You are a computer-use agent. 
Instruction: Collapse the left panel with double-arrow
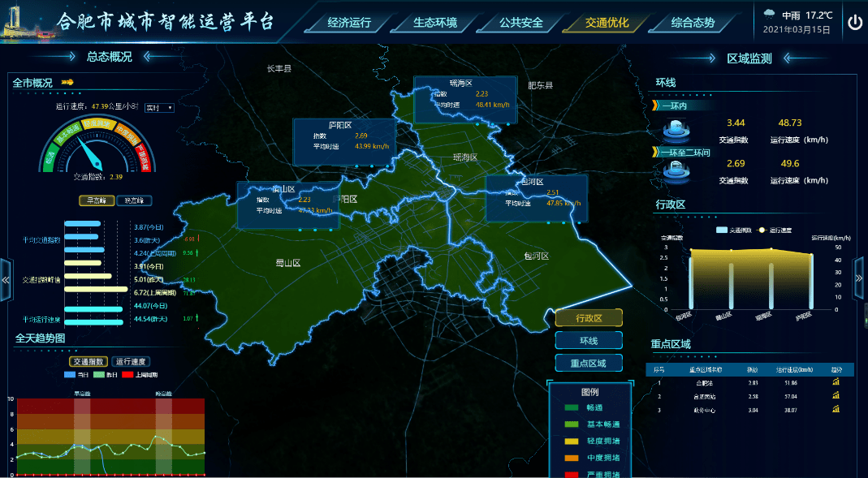pos(6,279)
